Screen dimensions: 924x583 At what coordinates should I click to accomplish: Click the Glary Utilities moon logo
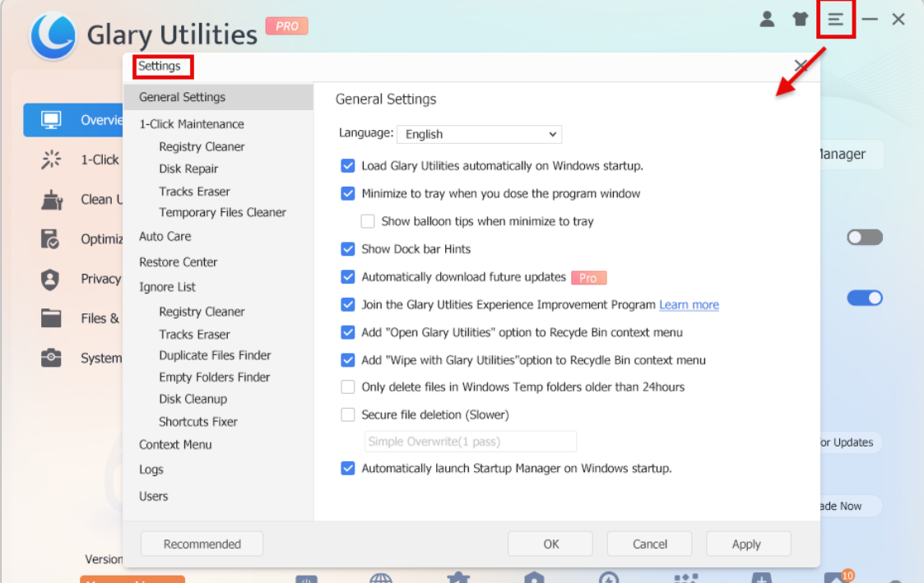click(53, 35)
